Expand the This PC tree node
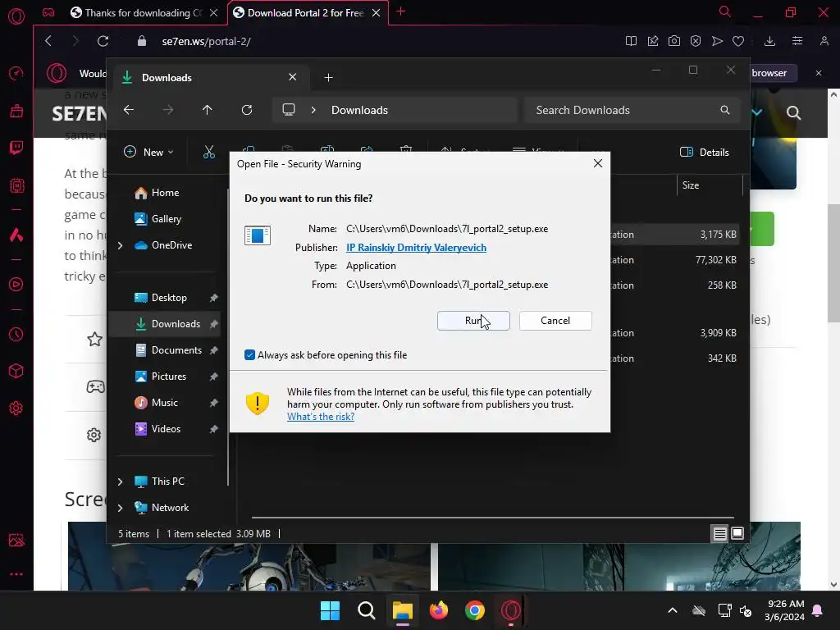This screenshot has height=630, width=840. point(120,482)
